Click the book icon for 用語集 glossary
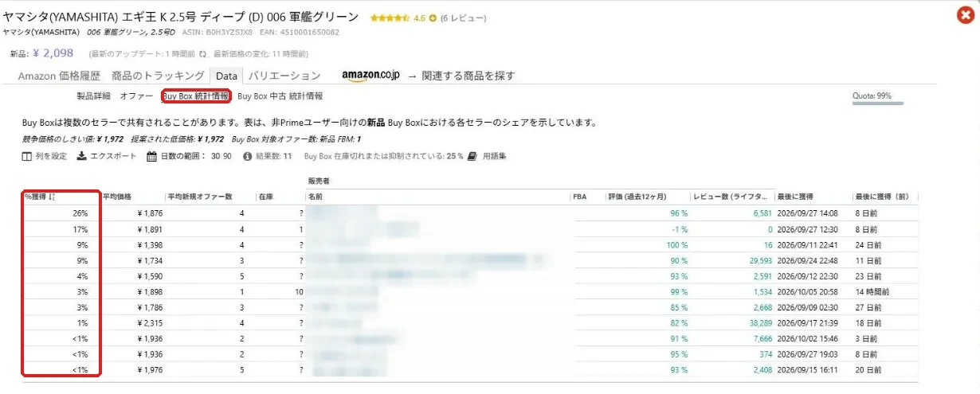 [472, 156]
